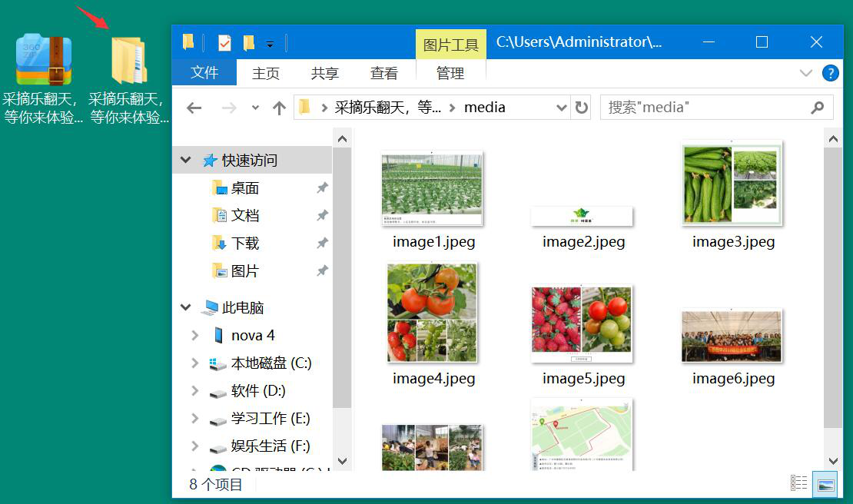853x504 pixels.
Task: Open 桌面 in quick access
Action: click(x=244, y=188)
